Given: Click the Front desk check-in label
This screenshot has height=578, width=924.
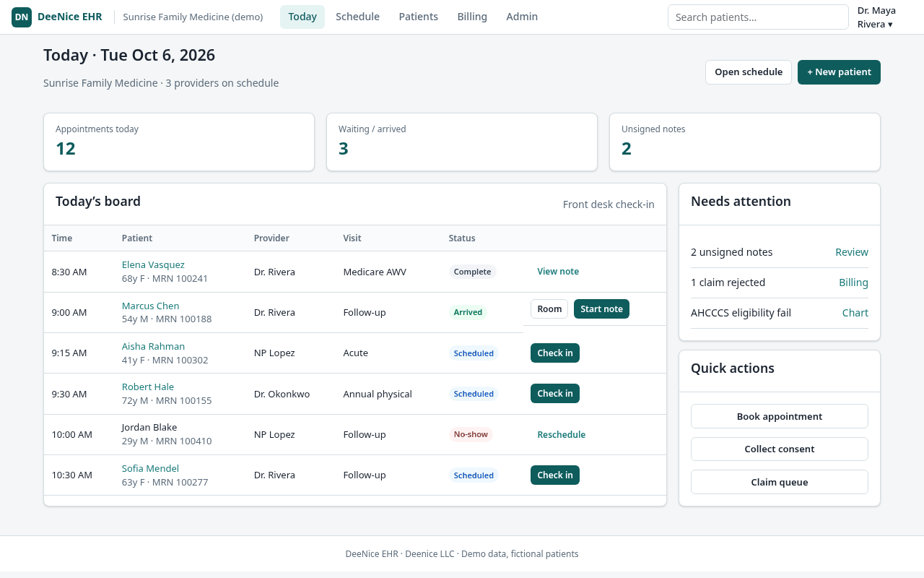Looking at the screenshot, I should (x=609, y=204).
